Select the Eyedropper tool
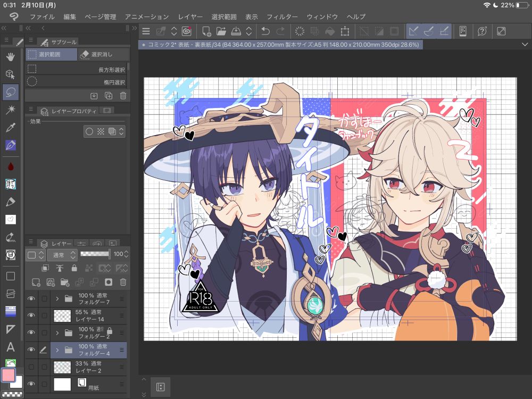The image size is (532, 399). point(11,128)
